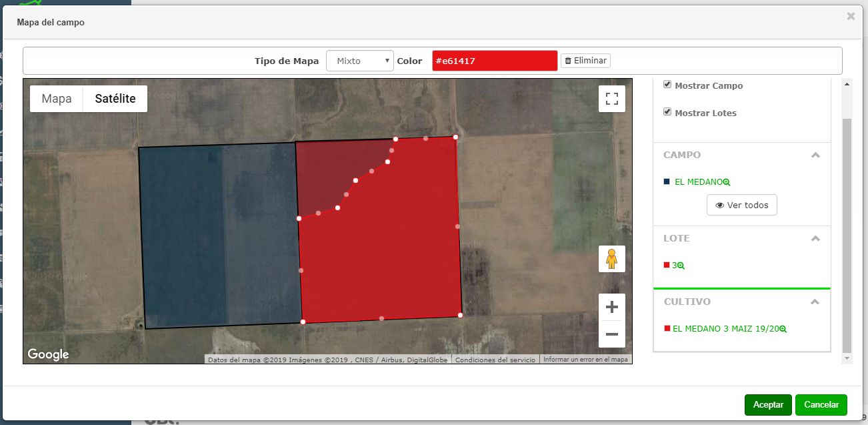Viewport: 868px width, 425px height.
Task: Open Street View pegman icon
Action: [x=612, y=259]
